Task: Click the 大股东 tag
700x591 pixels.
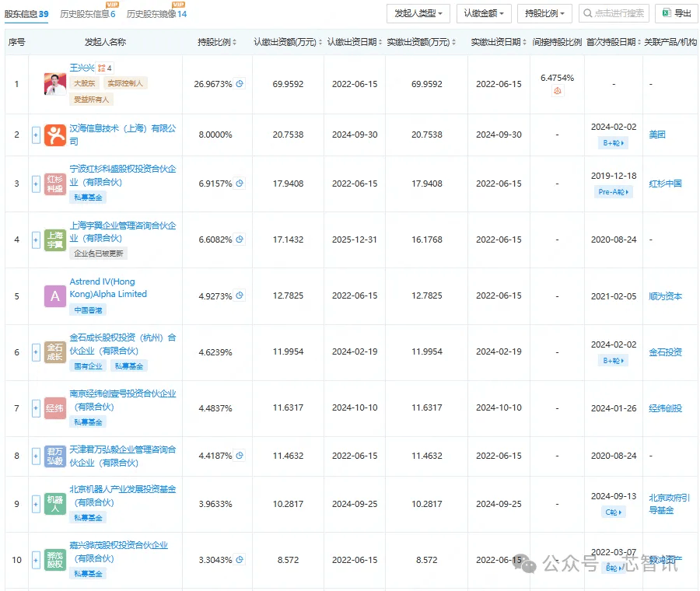Action: [84, 83]
